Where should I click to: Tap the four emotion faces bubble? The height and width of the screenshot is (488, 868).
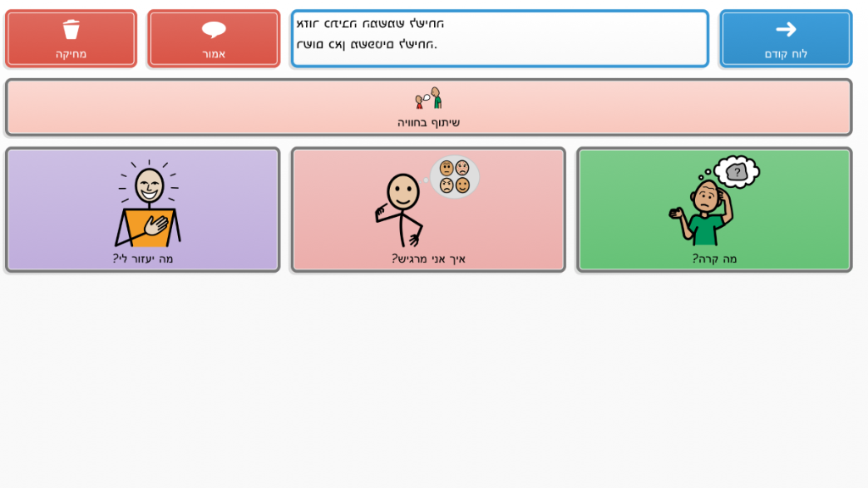click(454, 176)
